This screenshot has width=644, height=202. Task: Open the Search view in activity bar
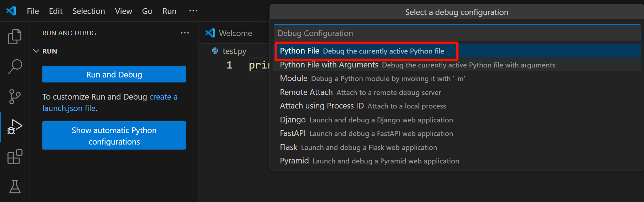pyautogui.click(x=15, y=66)
